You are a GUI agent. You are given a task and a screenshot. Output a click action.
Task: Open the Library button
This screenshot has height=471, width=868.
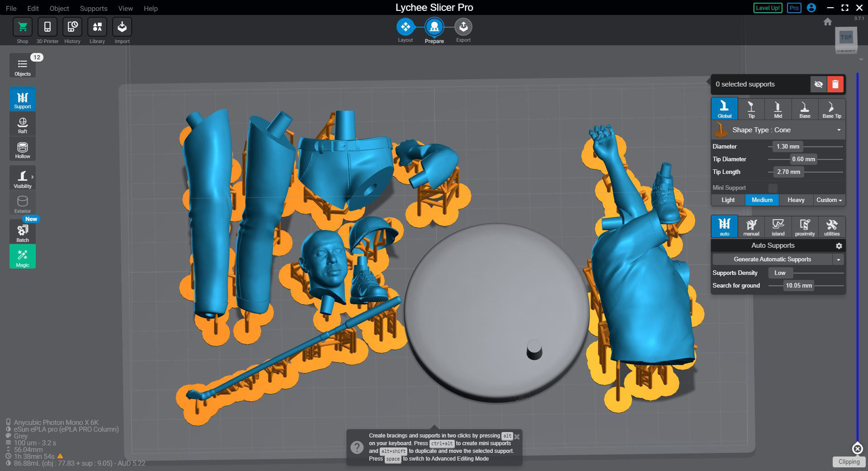click(97, 27)
